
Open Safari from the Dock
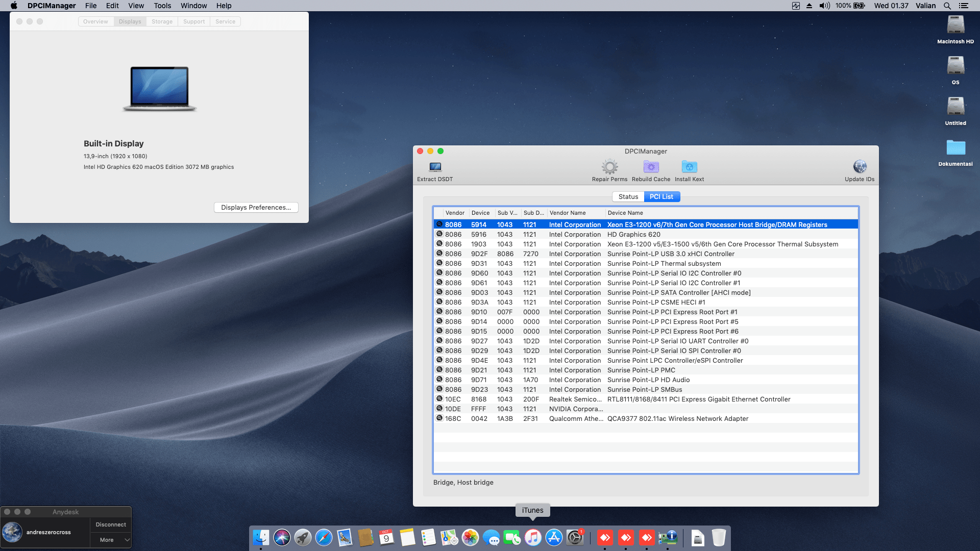click(x=324, y=537)
